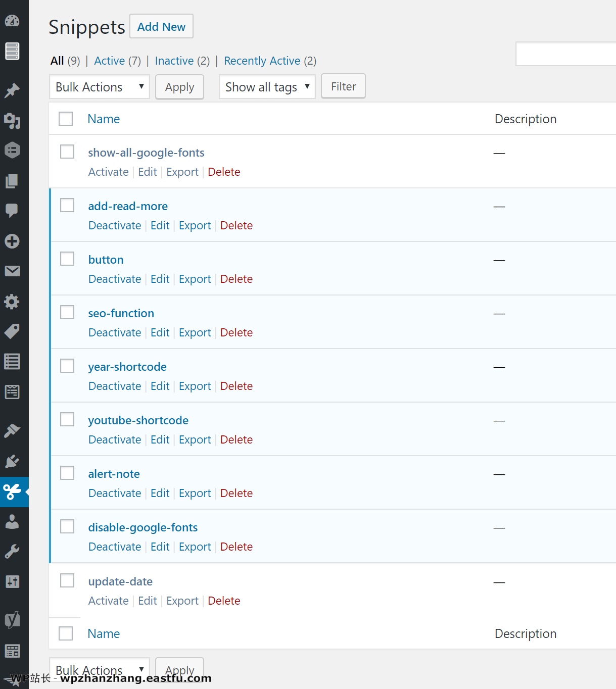Open Snippets via the scissors icon
The image size is (616, 689).
[12, 491]
